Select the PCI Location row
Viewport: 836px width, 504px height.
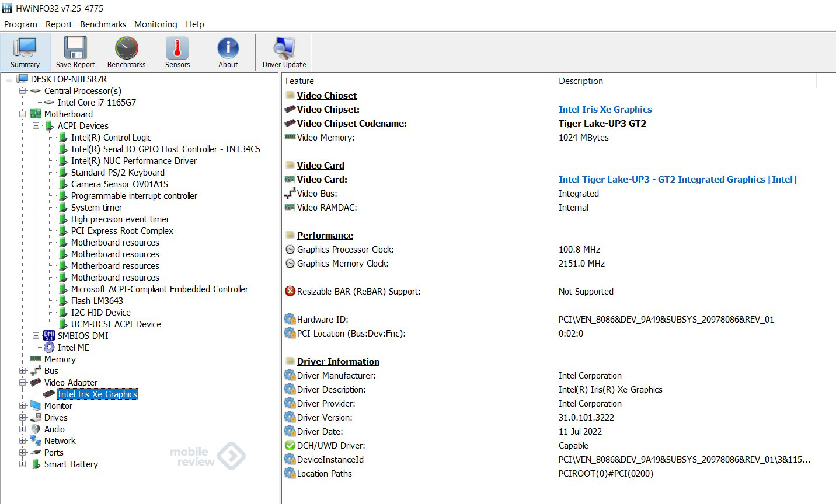tap(549, 333)
